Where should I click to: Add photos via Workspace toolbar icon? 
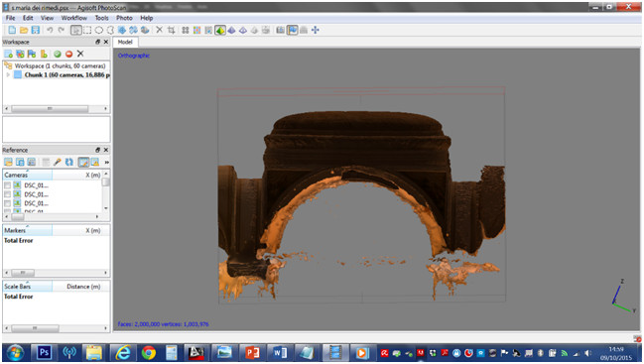[20, 54]
